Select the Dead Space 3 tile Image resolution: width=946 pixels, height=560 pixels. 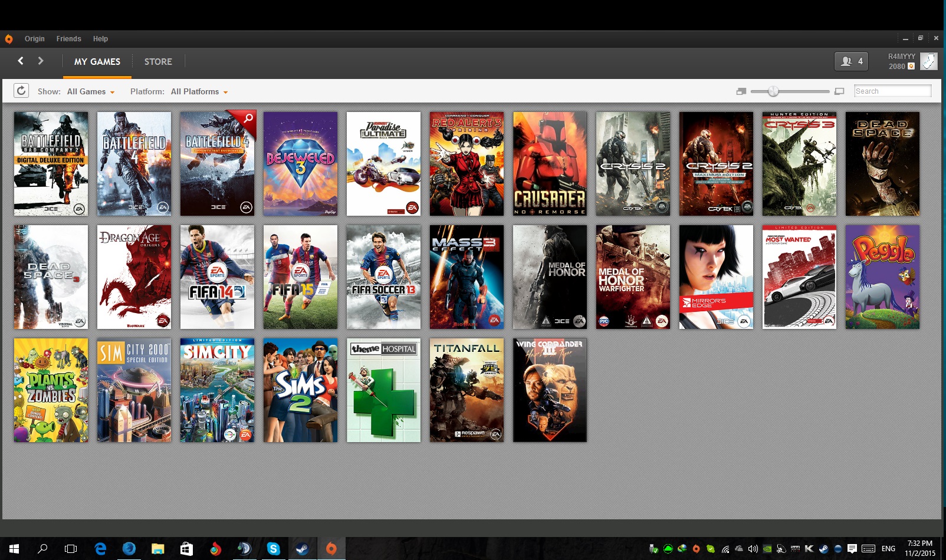51,277
